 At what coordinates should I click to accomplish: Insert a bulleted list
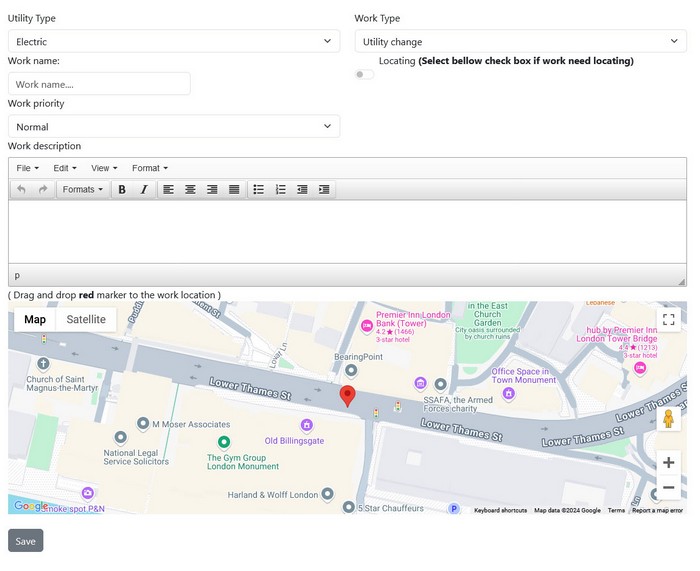click(x=258, y=190)
